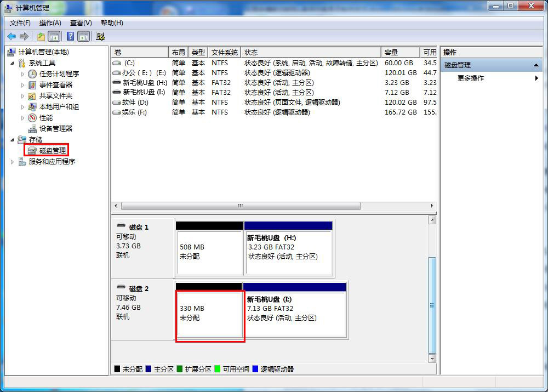Viewport: 548px width, 392px height.
Task: Toggle the console tree show/hide icon
Action: point(54,36)
